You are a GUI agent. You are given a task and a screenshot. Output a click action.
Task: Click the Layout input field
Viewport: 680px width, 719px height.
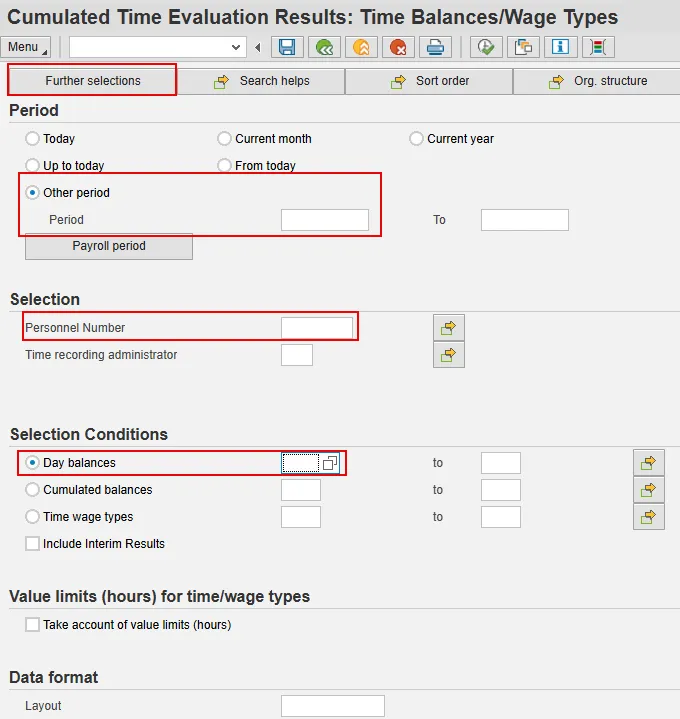[x=333, y=706]
